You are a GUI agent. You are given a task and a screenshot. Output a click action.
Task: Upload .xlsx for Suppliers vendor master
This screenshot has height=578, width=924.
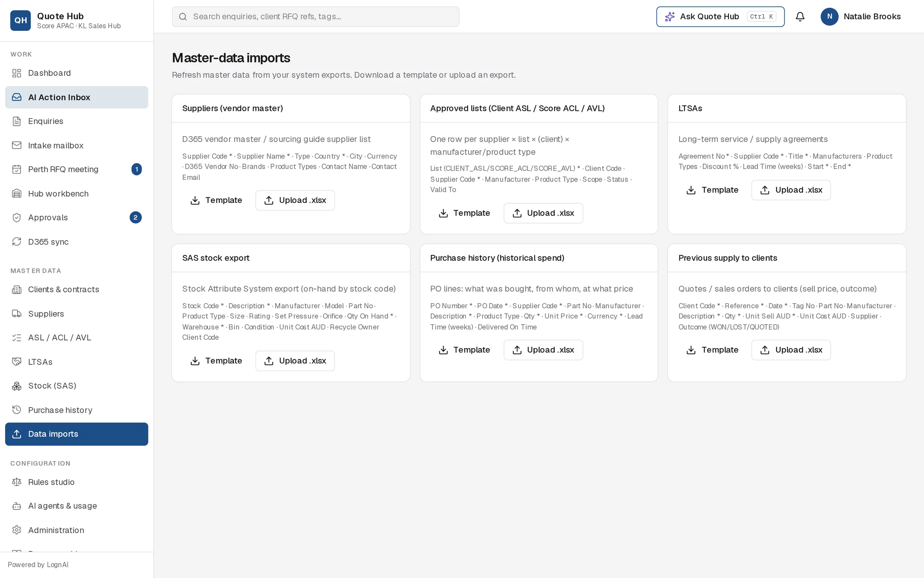tap(295, 200)
